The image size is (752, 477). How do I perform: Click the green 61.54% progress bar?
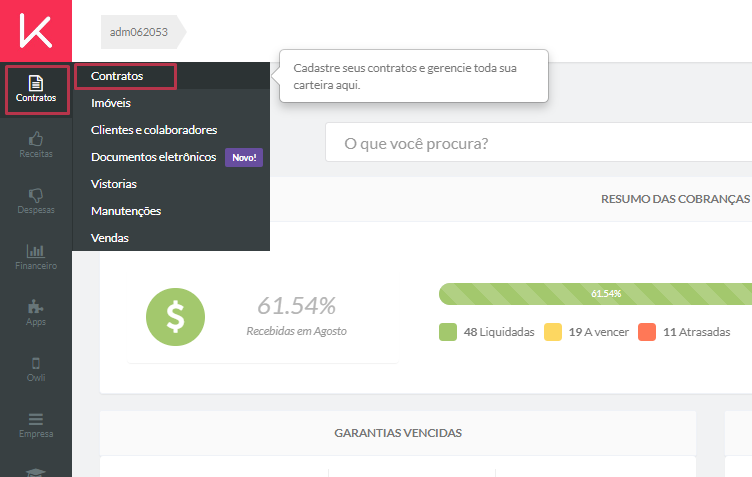coord(595,294)
